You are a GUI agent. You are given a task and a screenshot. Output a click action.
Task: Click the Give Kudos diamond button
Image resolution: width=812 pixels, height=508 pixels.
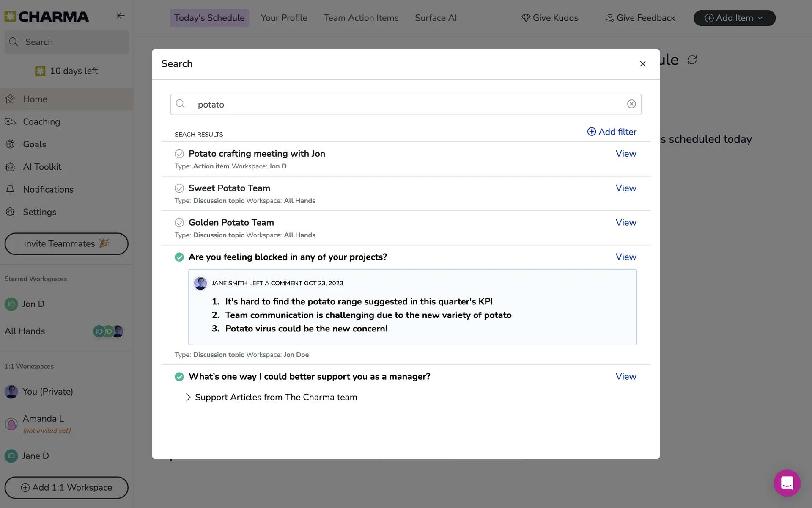(x=549, y=18)
